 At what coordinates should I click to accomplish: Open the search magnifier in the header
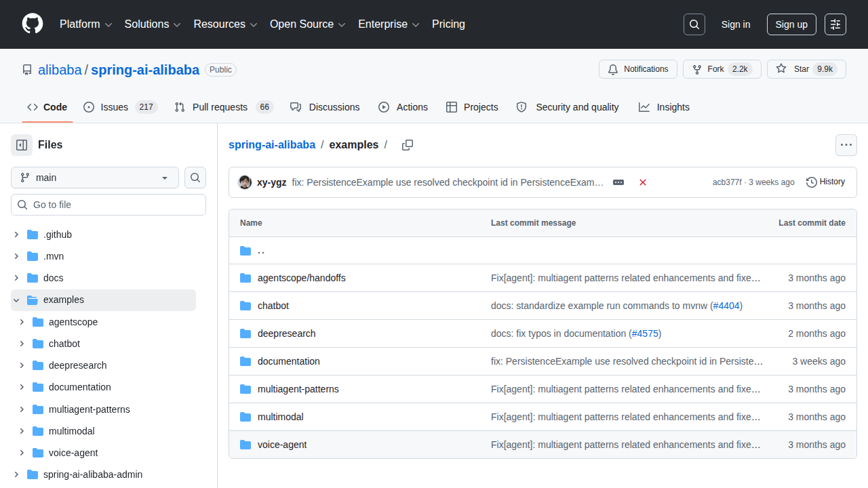[694, 24]
